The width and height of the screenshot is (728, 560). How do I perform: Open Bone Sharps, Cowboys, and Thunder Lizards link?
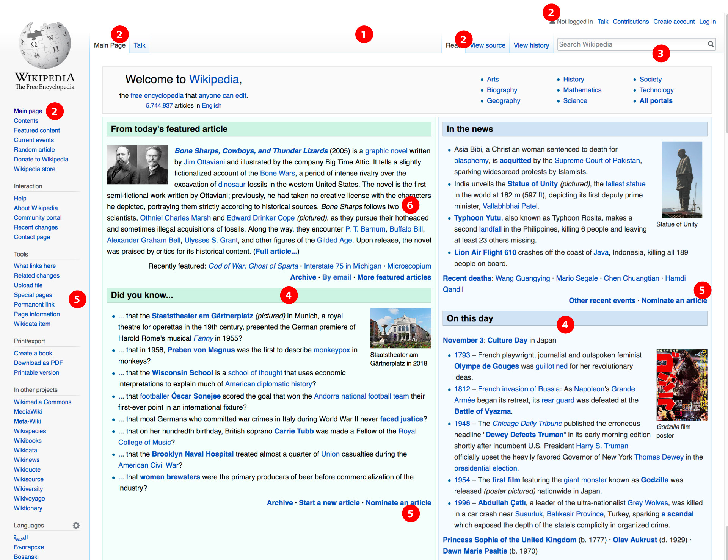click(251, 151)
